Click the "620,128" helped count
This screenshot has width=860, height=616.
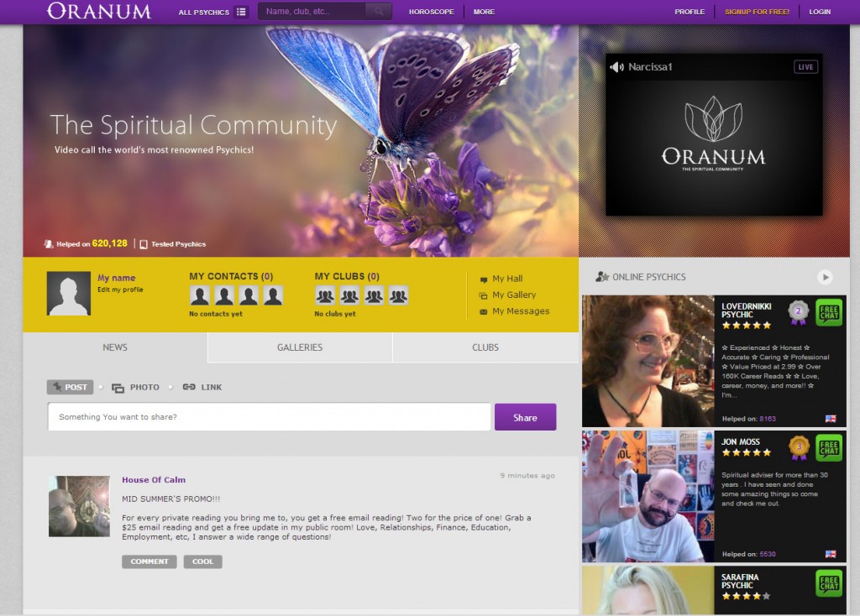pyautogui.click(x=110, y=243)
